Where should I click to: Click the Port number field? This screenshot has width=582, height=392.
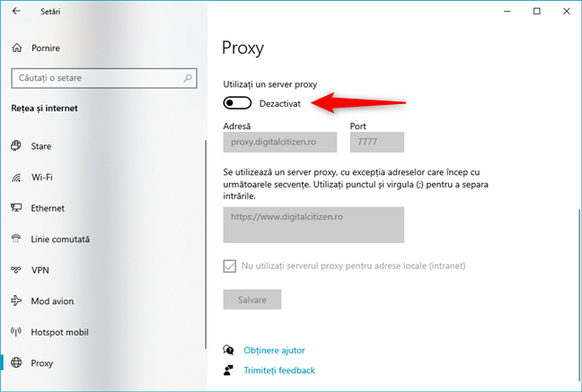tap(377, 142)
